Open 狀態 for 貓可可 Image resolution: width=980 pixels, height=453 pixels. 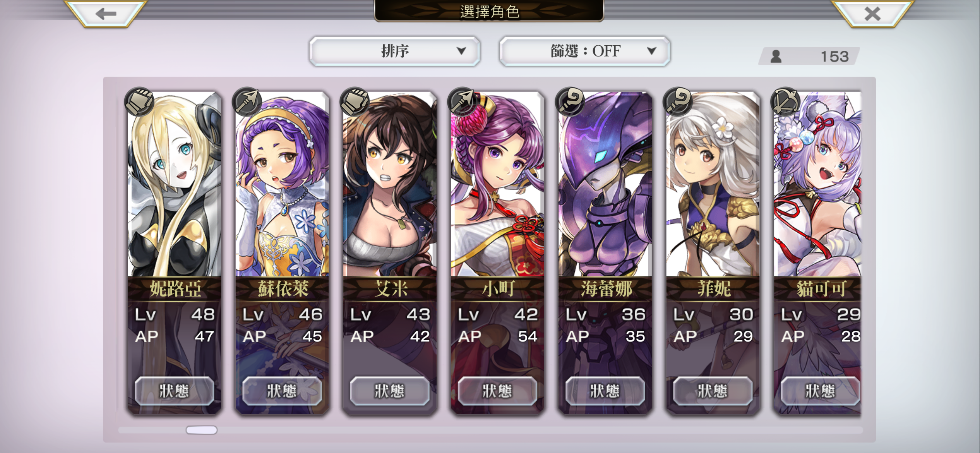coord(820,391)
